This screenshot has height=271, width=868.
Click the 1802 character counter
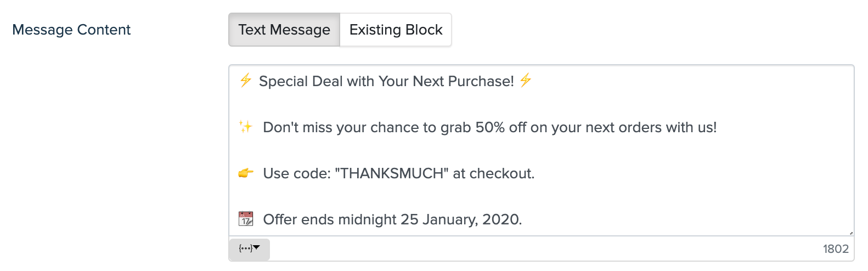point(836,249)
